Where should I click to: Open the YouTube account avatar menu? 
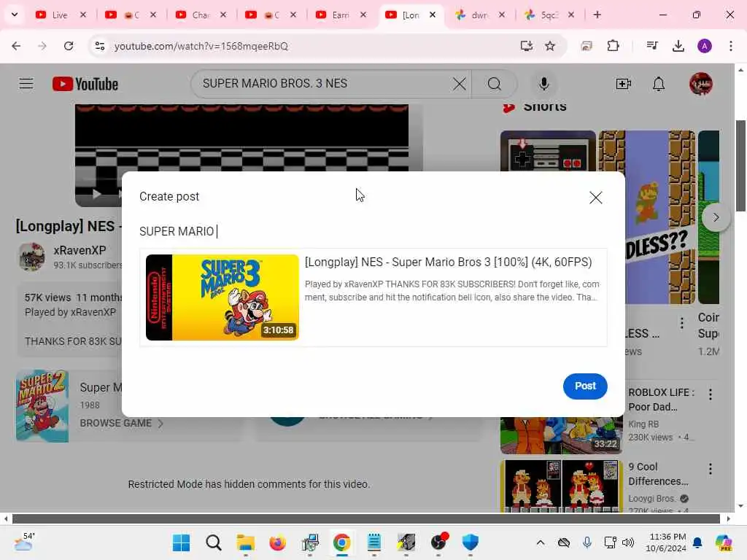701,85
